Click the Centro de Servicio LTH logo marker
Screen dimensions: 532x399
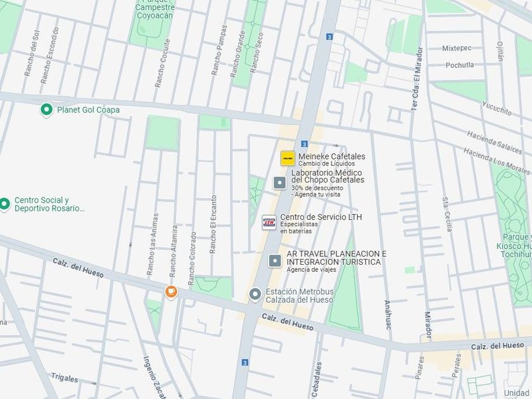point(269,222)
